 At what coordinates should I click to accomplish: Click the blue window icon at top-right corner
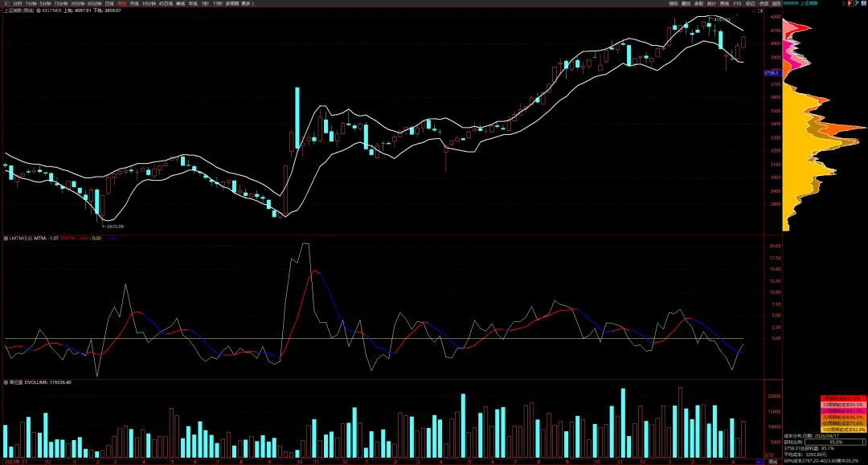(863, 3)
